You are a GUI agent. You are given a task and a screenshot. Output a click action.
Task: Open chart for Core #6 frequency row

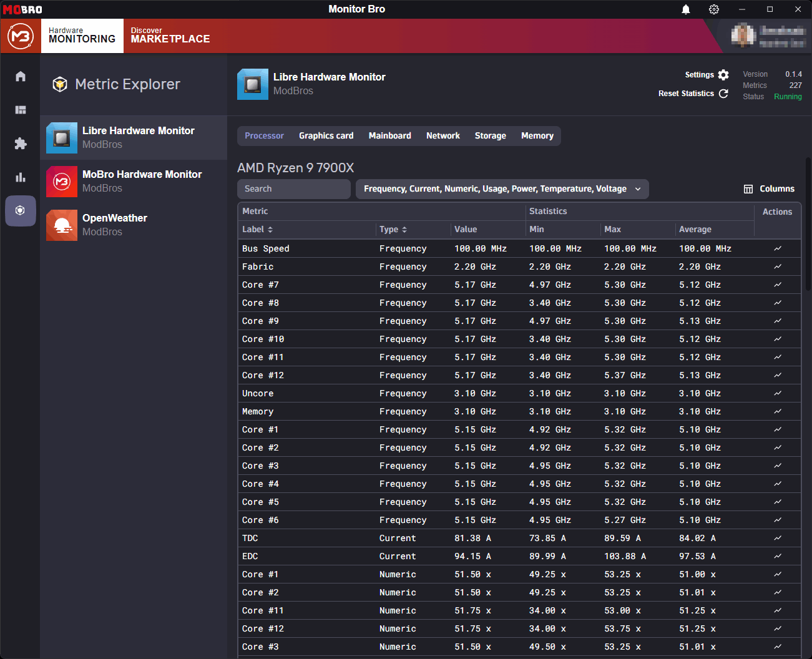coord(778,520)
